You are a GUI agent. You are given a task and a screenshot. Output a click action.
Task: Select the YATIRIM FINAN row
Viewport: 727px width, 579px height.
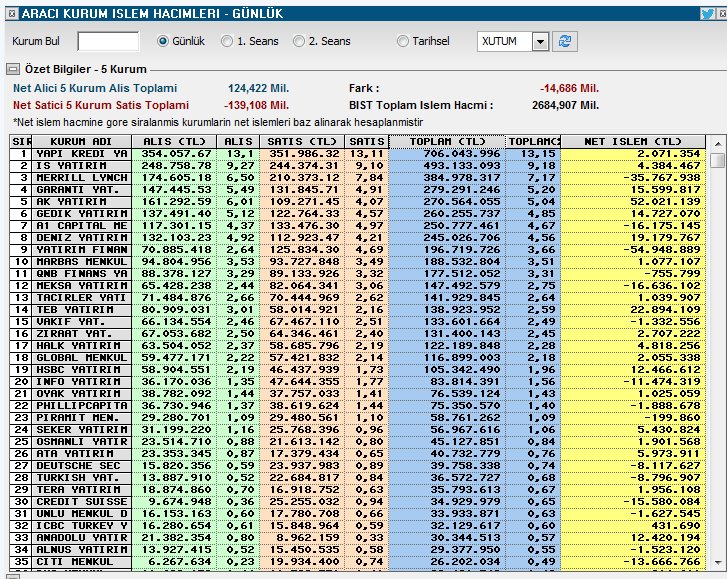(x=357, y=250)
